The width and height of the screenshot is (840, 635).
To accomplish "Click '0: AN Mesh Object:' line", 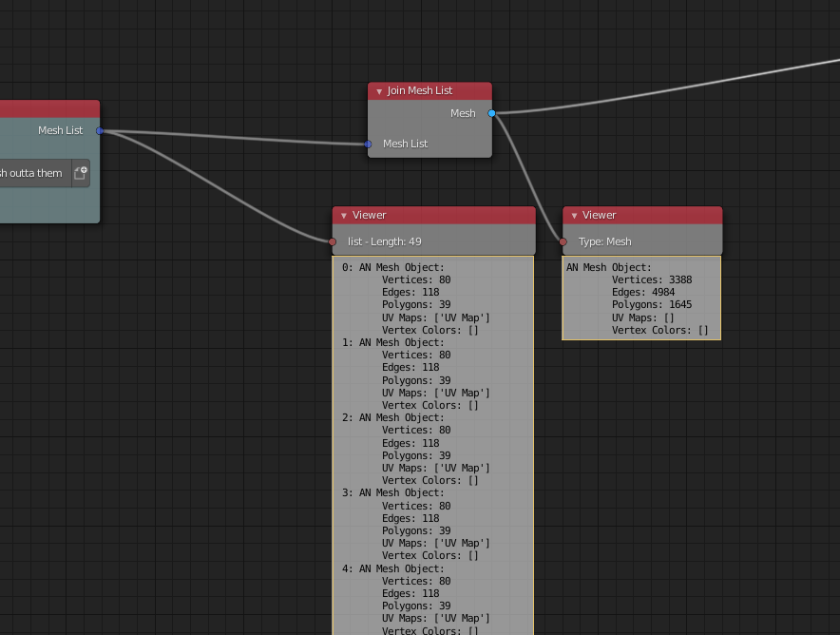I will [393, 267].
